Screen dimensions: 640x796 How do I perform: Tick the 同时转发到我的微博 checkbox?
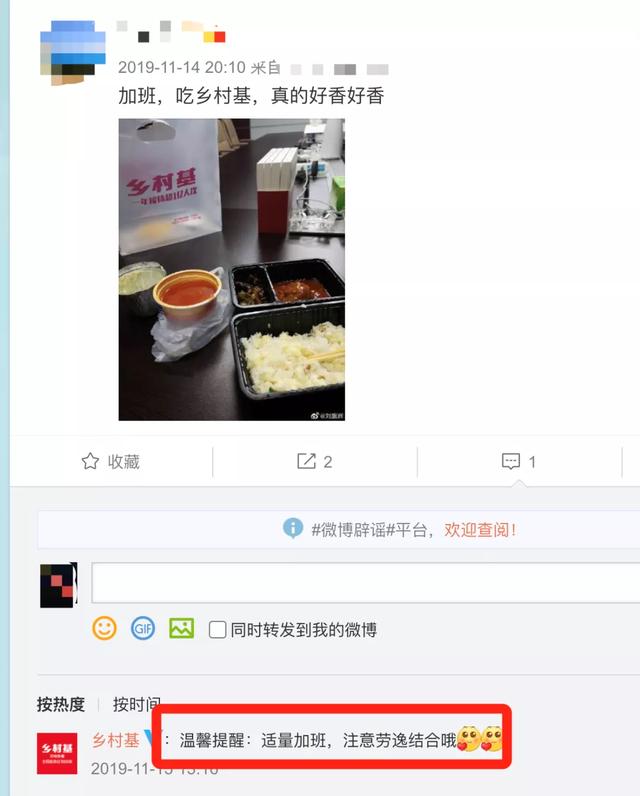pyautogui.click(x=217, y=629)
